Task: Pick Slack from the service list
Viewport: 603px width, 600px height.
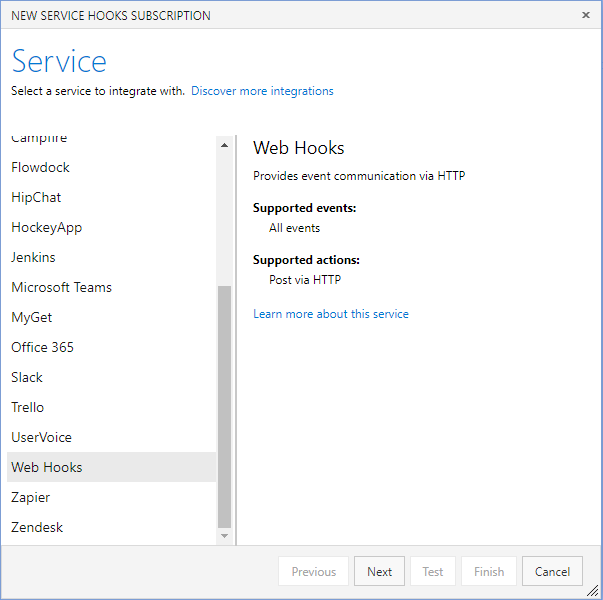Action: [112, 377]
